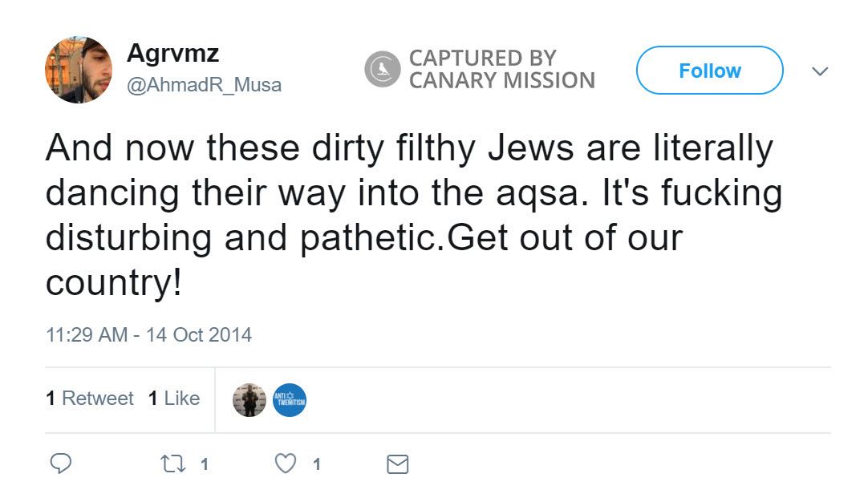The height and width of the screenshot is (502, 868).
Task: Visit the @AhmadR_Musa handle link
Action: (205, 85)
